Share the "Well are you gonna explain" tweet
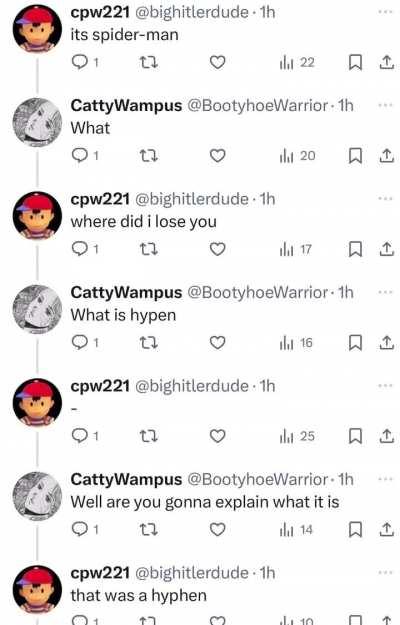This screenshot has height=625, width=400. tap(386, 530)
